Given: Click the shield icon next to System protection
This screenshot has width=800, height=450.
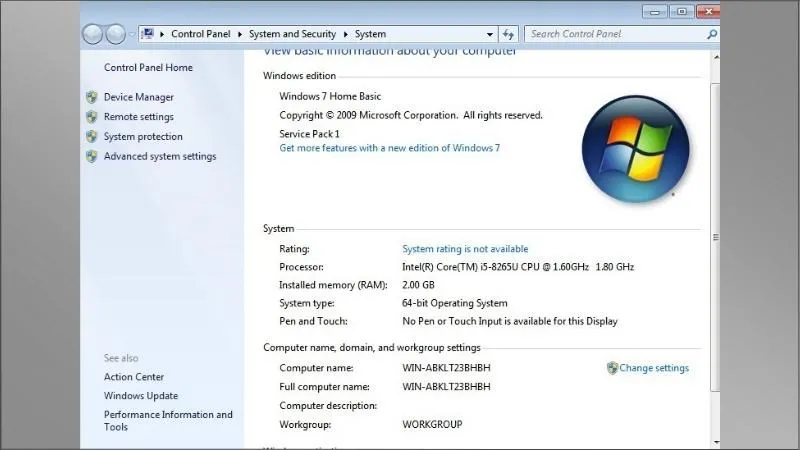Looking at the screenshot, I should (91, 137).
